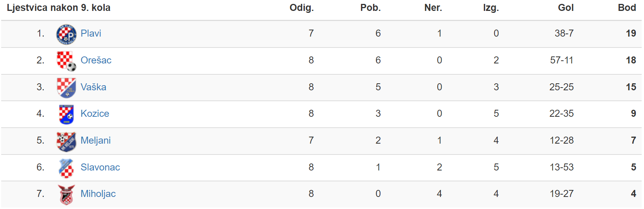644x209 pixels.
Task: Click the Pob. column header
Action: (x=370, y=8)
